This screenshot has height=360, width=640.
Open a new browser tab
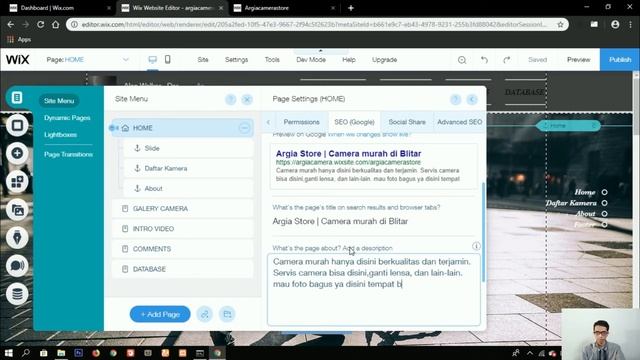click(x=351, y=8)
